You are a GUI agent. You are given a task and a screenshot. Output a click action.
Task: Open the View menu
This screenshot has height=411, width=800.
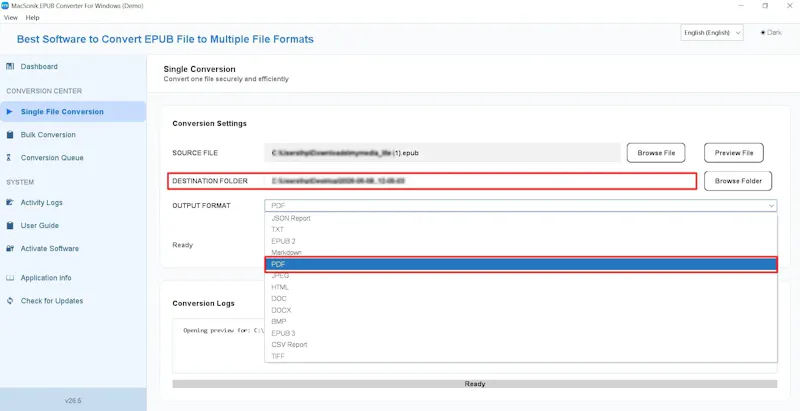click(11, 17)
